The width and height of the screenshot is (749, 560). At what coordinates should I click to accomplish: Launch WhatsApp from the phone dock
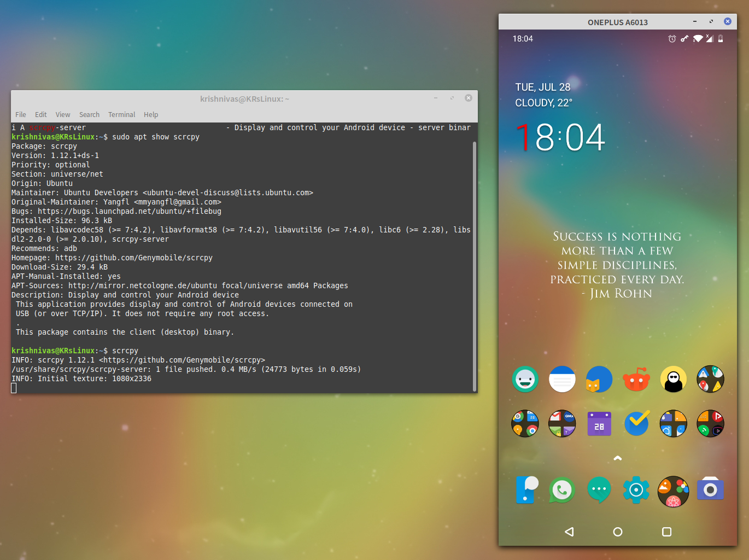click(x=562, y=490)
